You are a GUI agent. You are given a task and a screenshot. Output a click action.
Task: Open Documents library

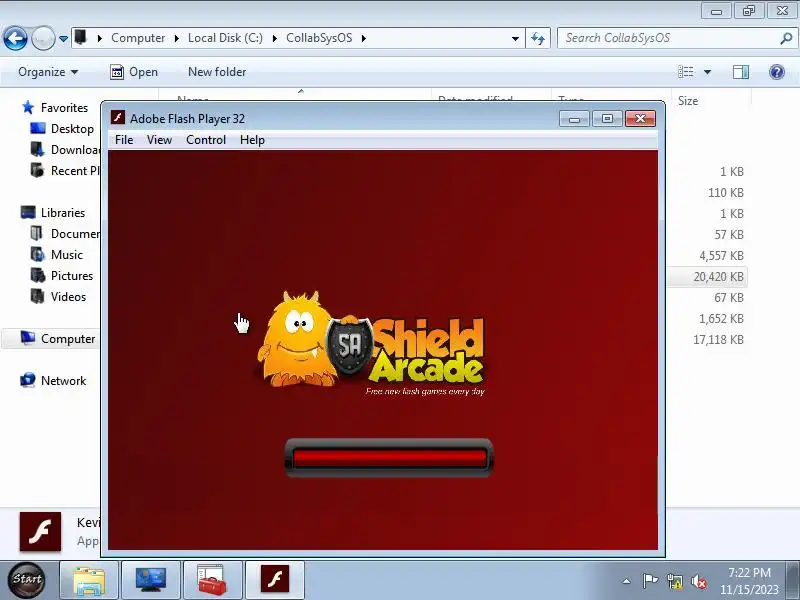(x=65, y=233)
